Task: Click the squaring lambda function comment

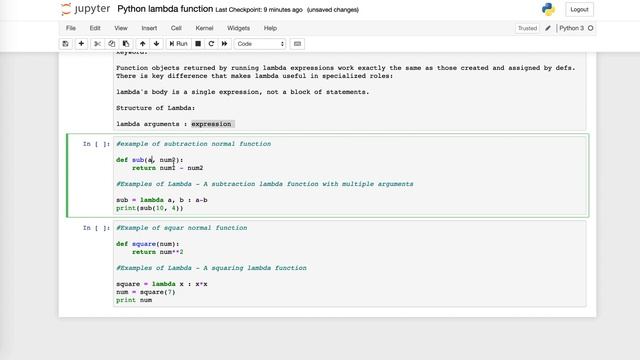Action: [x=211, y=268]
